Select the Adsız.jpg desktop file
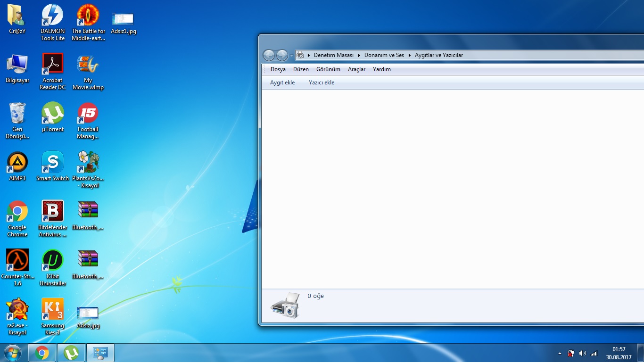This screenshot has width=644, height=364. 88,313
